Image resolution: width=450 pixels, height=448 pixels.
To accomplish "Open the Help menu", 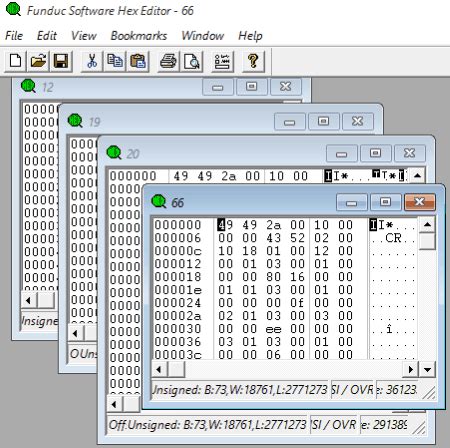I will pos(250,36).
